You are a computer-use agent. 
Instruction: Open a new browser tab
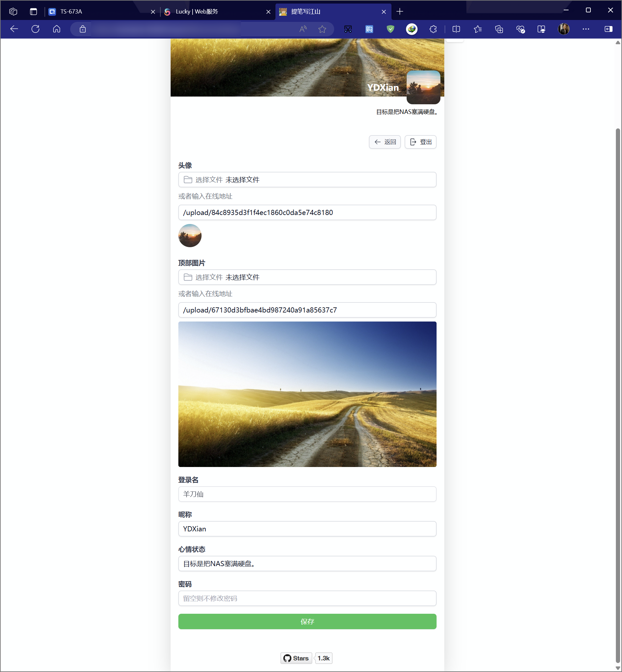point(400,12)
